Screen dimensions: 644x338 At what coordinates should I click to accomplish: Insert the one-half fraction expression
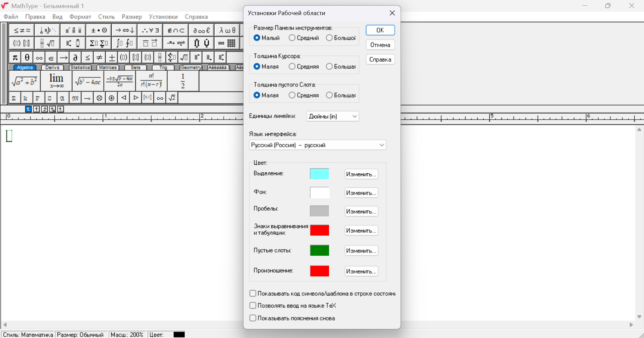pos(183,81)
